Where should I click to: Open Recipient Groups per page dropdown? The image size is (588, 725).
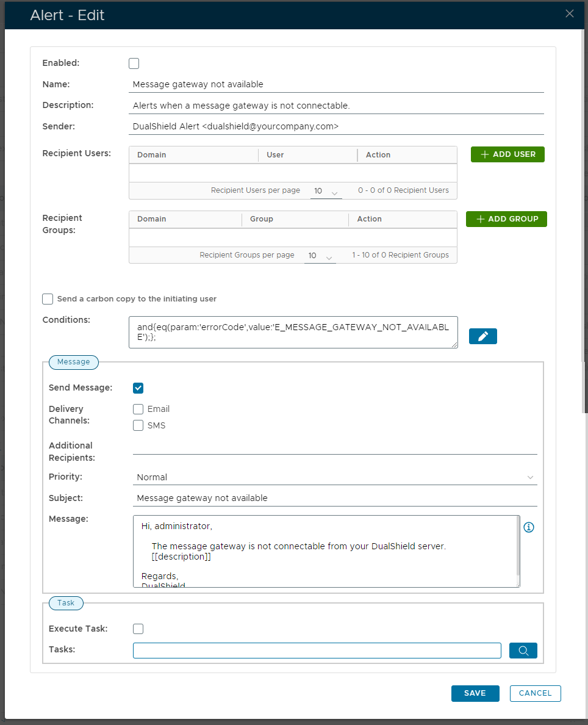tap(320, 256)
